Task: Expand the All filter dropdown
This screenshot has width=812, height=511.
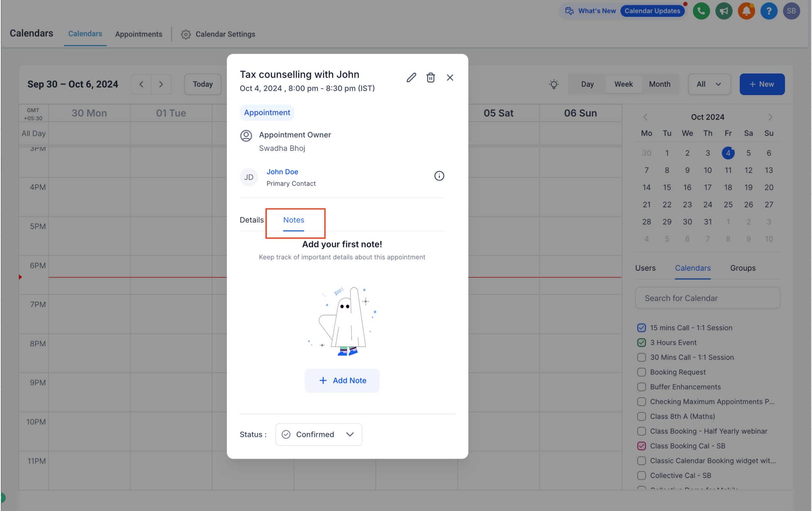Action: click(x=709, y=84)
